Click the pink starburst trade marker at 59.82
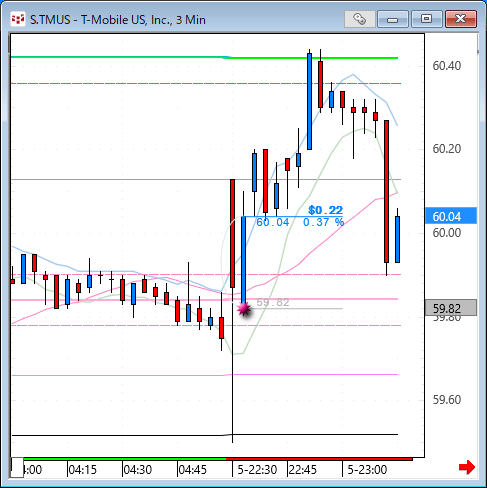Image resolution: width=487 pixels, height=488 pixels. coord(244,309)
